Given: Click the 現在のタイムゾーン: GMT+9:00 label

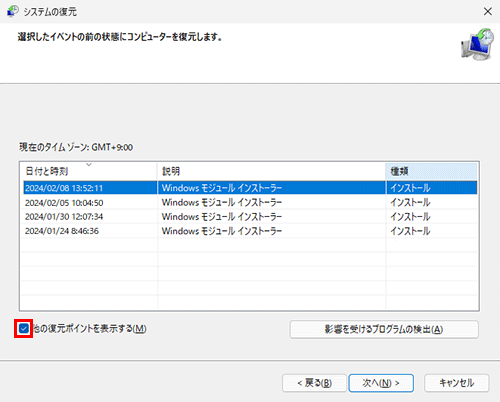Looking at the screenshot, I should click(x=76, y=147).
